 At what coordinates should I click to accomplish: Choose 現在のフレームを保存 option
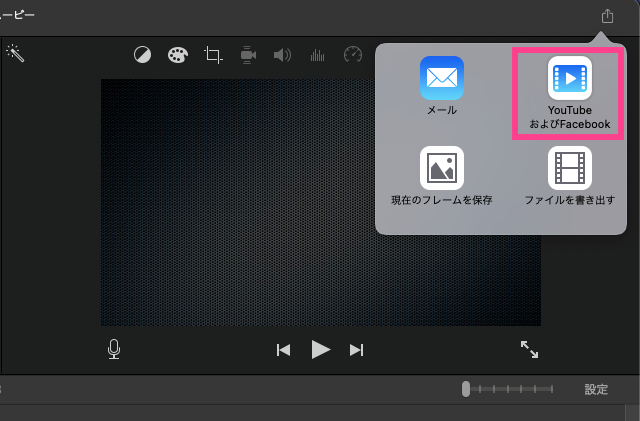pyautogui.click(x=442, y=176)
